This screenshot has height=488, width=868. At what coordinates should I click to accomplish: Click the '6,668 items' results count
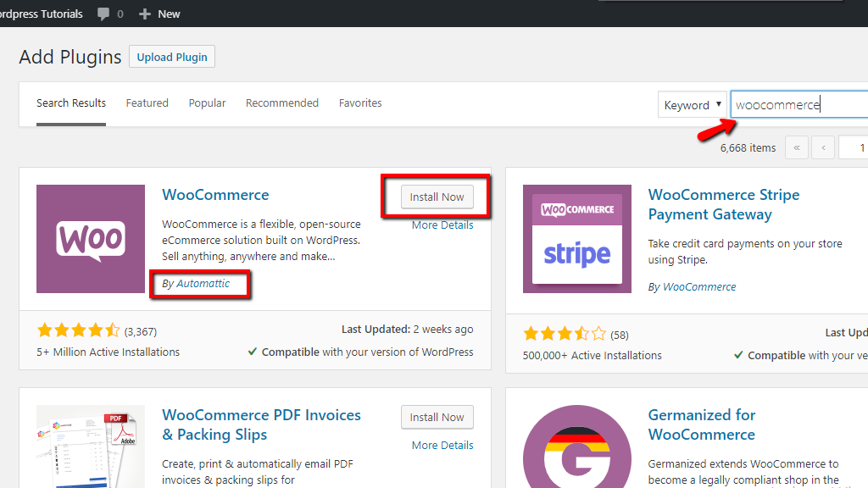[x=748, y=147]
